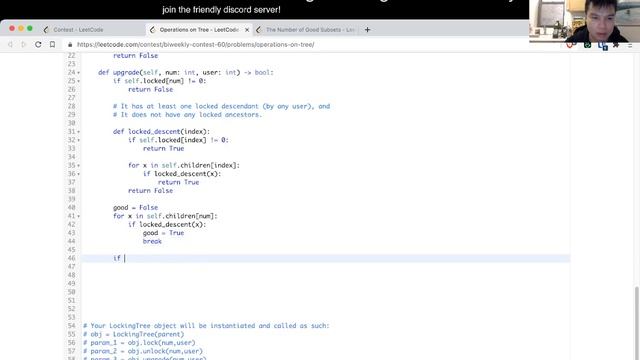Image resolution: width=640 pixels, height=360 pixels.
Task: Open the extensions puzzle piece icon
Action: coord(616,45)
